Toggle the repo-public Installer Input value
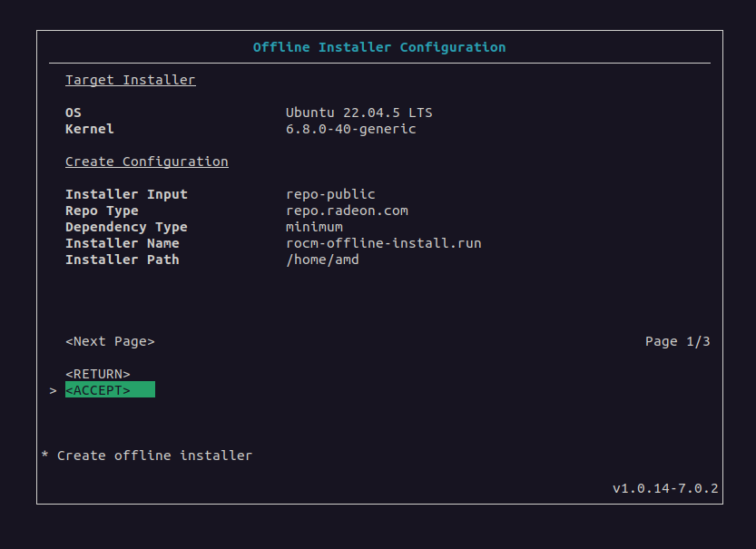 (x=330, y=194)
